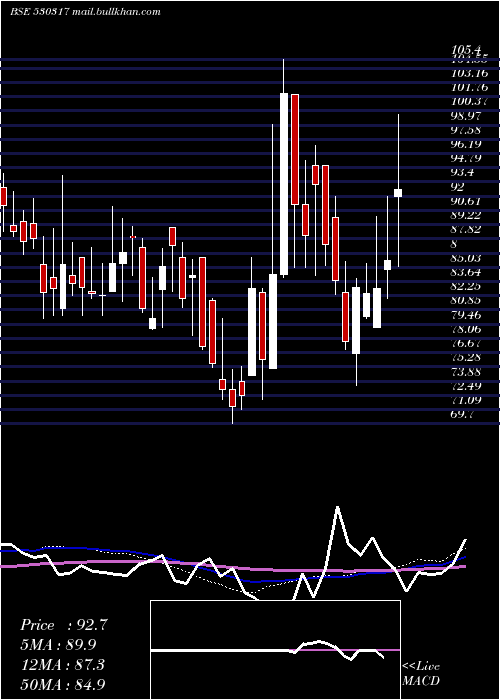The image size is (500, 700).
Task: Click the last white candle on the right
Action: (x=398, y=193)
